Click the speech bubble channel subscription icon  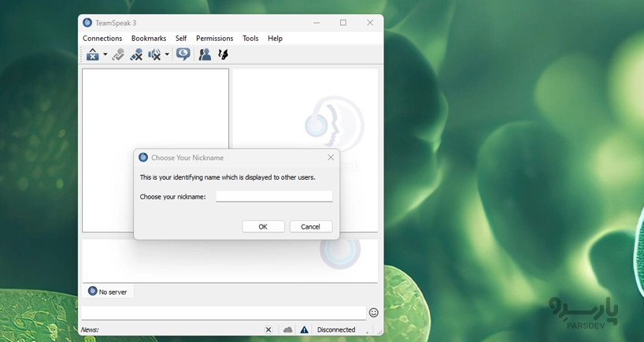[183, 54]
